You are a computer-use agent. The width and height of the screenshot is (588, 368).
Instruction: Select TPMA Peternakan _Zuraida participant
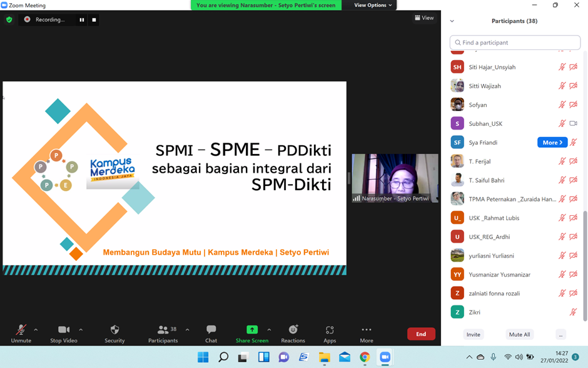tap(515, 199)
